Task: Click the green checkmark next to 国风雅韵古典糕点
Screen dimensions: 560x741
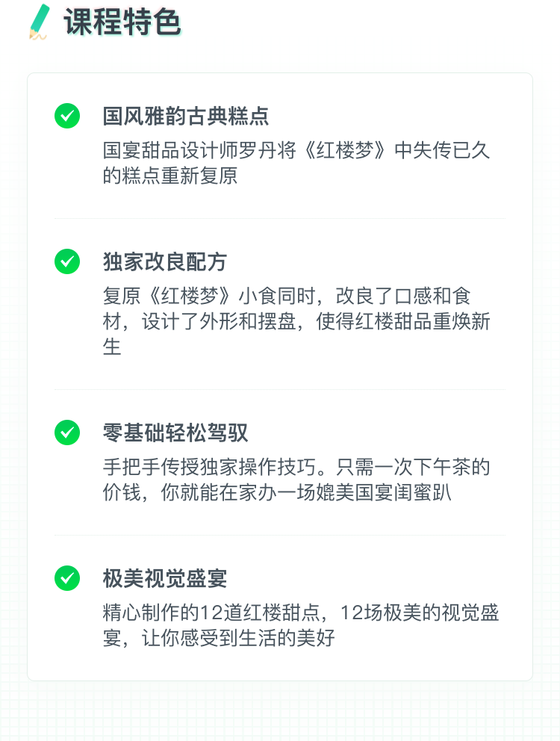Action: pos(67,116)
